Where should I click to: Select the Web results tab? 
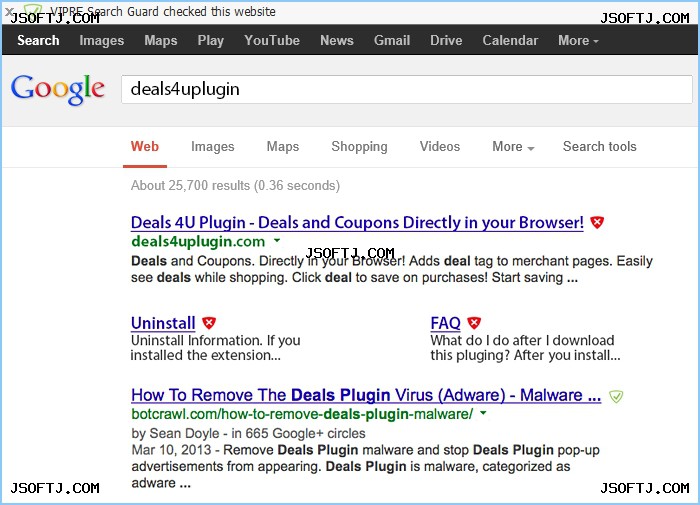point(145,146)
